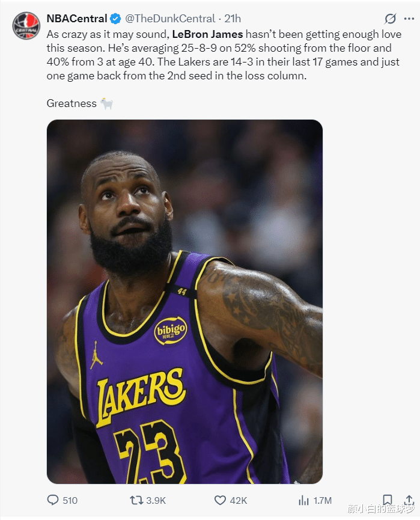Open the repost arrows icon menu
This screenshot has width=420, height=520.
(136, 500)
